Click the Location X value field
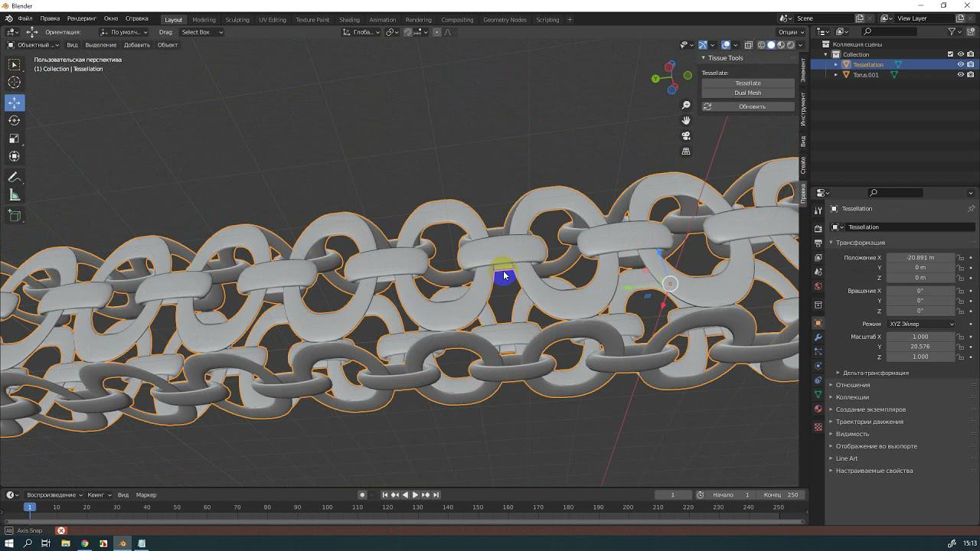This screenshot has width=980, height=551. [920, 258]
